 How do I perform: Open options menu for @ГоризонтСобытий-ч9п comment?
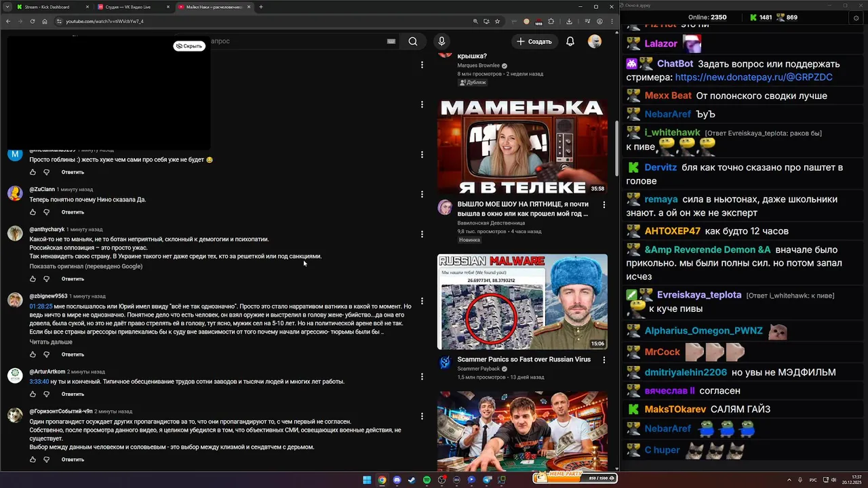pos(422,416)
